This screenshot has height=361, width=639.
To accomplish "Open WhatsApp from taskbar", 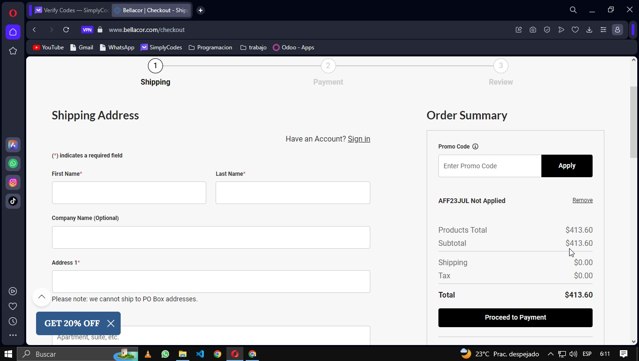I will click(x=165, y=354).
